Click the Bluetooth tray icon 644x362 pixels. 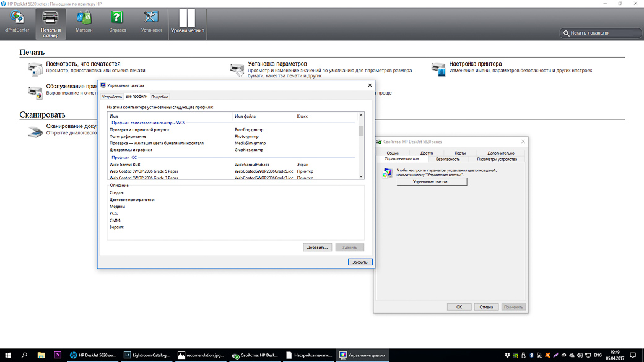(531, 355)
